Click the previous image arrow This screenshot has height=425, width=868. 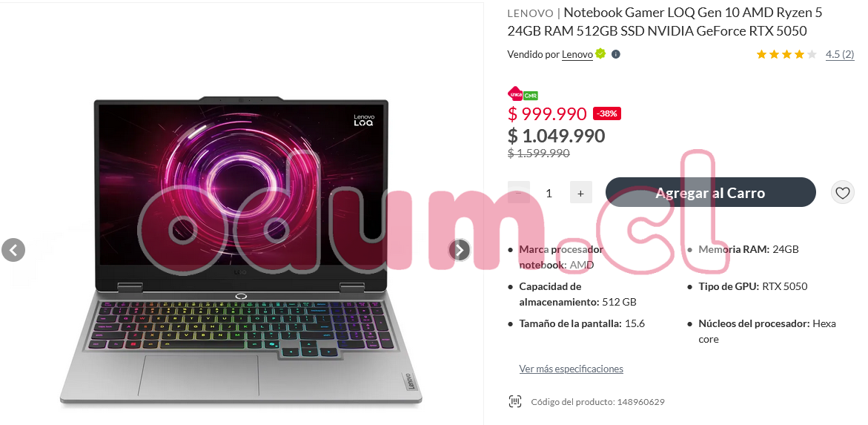[13, 250]
